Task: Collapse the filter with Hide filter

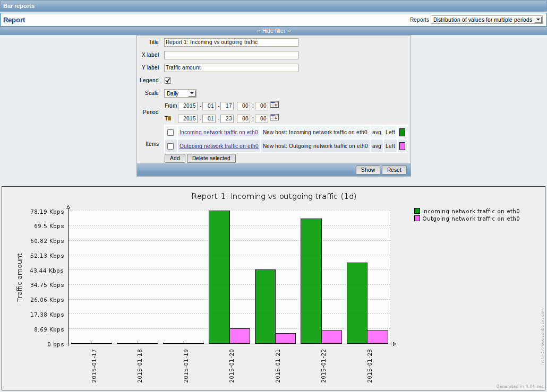Action: (273, 31)
